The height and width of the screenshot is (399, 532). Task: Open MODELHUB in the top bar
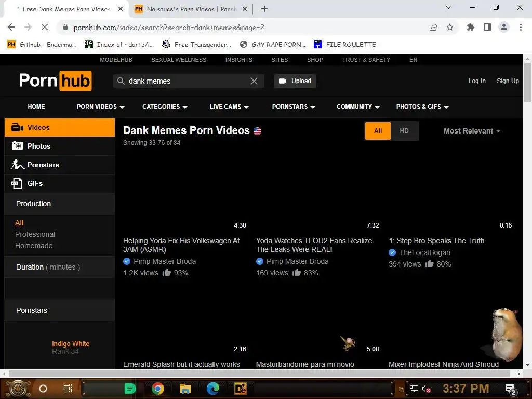[116, 60]
